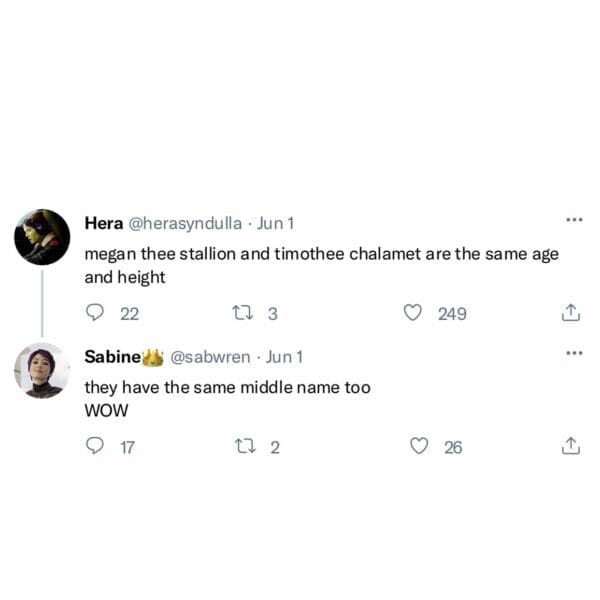
Task: Retweet Hera's tweet
Action: [x=240, y=313]
